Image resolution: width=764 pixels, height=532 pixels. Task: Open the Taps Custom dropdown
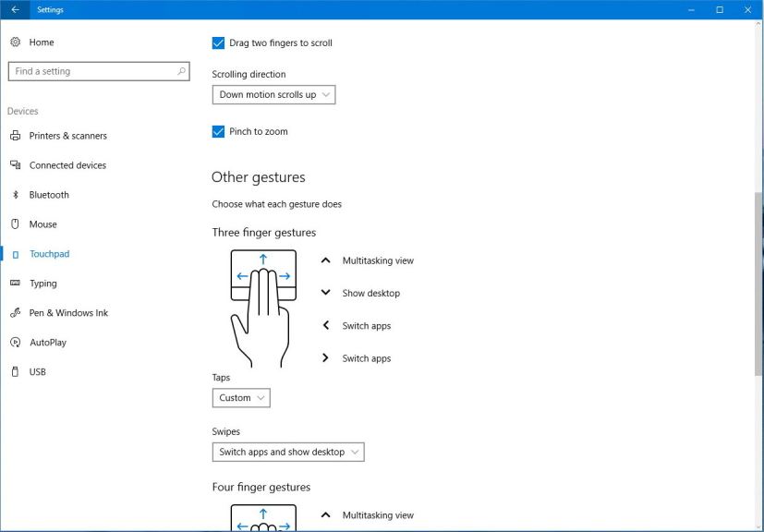coord(241,397)
